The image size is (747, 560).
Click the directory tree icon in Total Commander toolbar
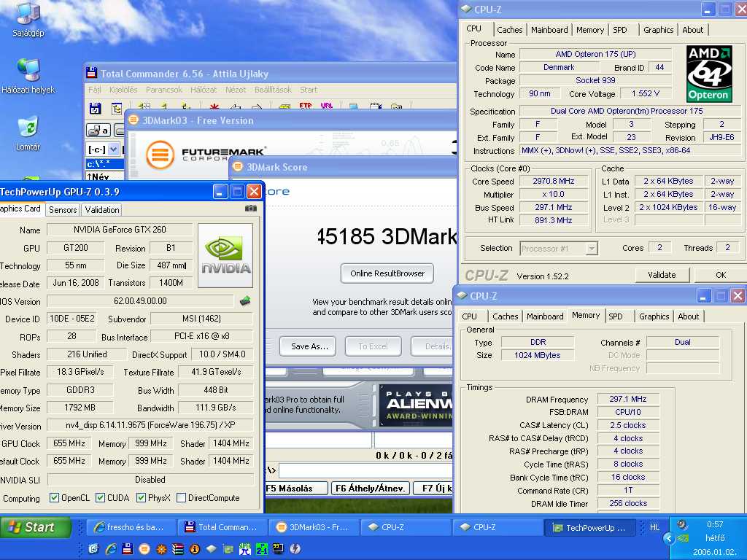pyautogui.click(x=116, y=109)
